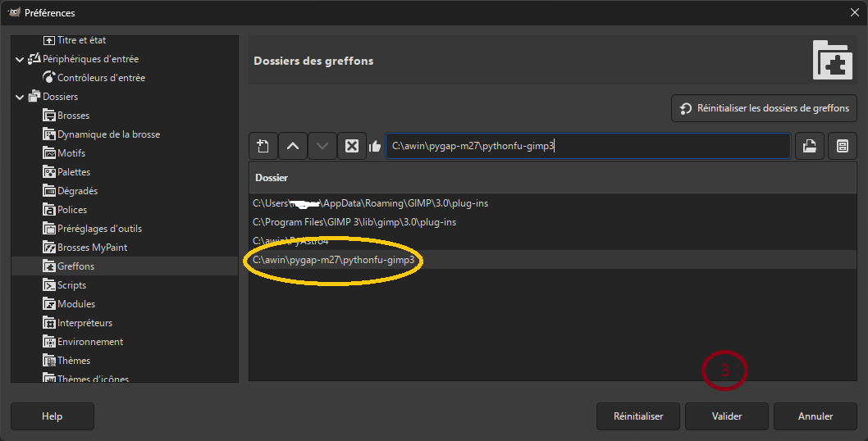Collapse the Périphériques d'entrée tree node
The width and height of the screenshot is (868, 441).
(x=20, y=59)
